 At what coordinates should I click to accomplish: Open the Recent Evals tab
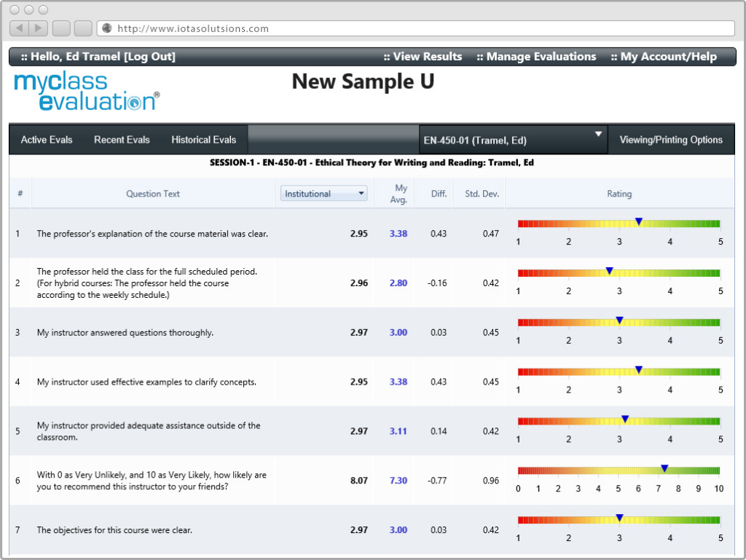pos(122,140)
